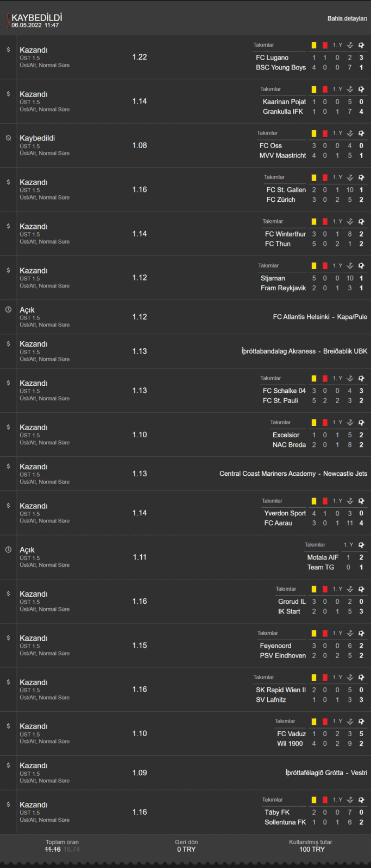Click the Feyenoord team name
Viewport: 371px width, 868px height.
[275, 646]
